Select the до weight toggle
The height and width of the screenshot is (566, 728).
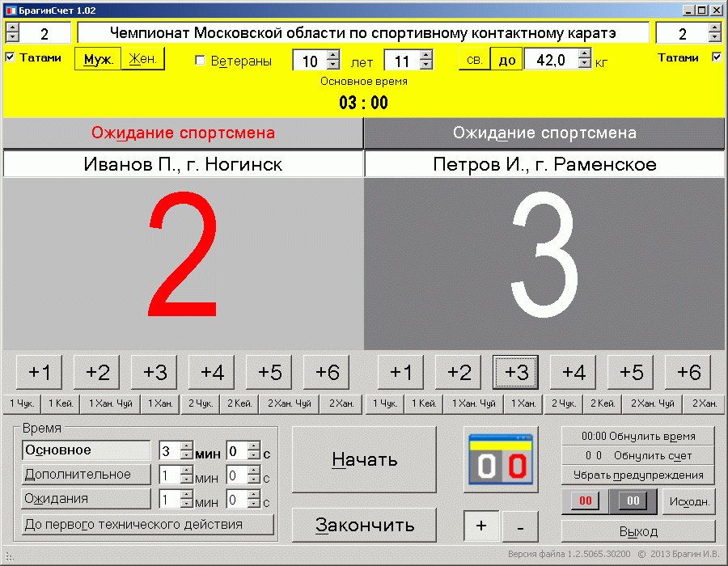point(506,59)
